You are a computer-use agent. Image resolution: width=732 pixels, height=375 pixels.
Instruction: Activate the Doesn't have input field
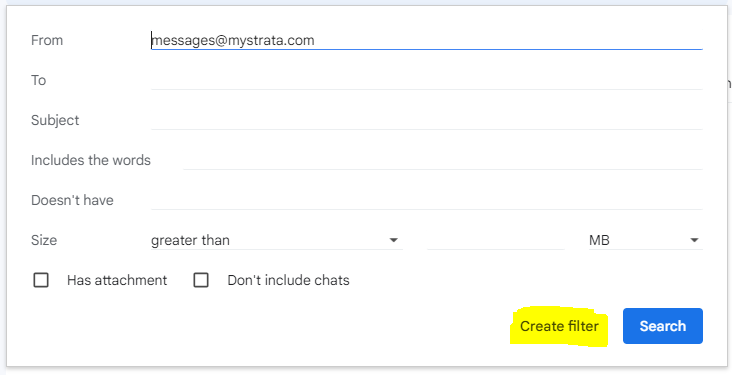(x=427, y=200)
